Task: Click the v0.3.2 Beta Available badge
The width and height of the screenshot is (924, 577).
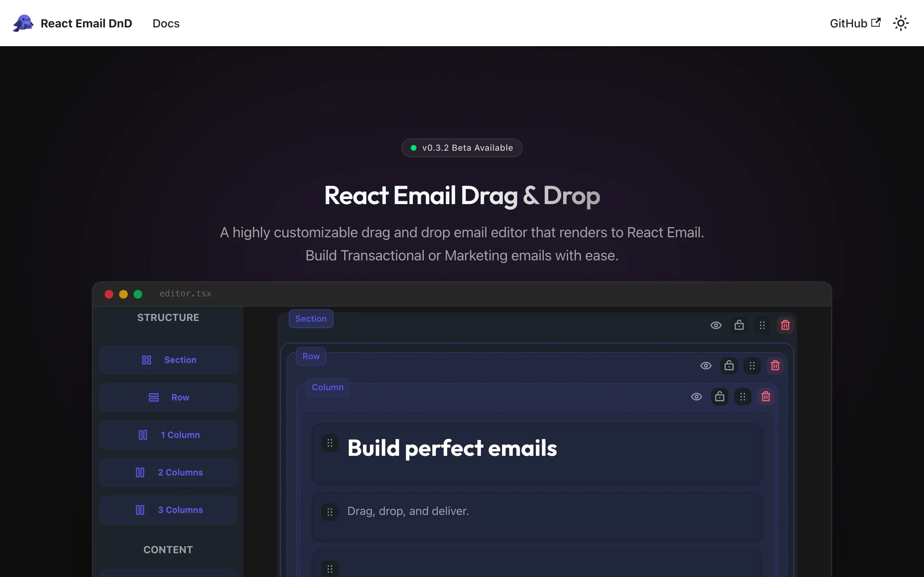Action: 462,148
